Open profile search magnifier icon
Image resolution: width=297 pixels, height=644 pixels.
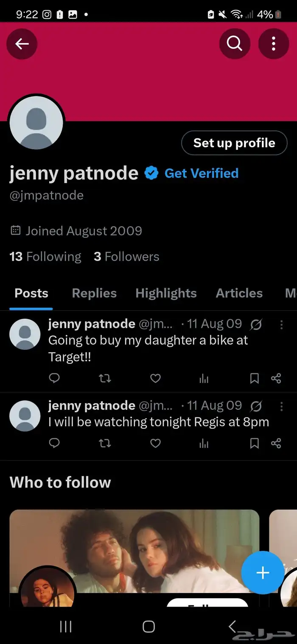pyautogui.click(x=234, y=44)
